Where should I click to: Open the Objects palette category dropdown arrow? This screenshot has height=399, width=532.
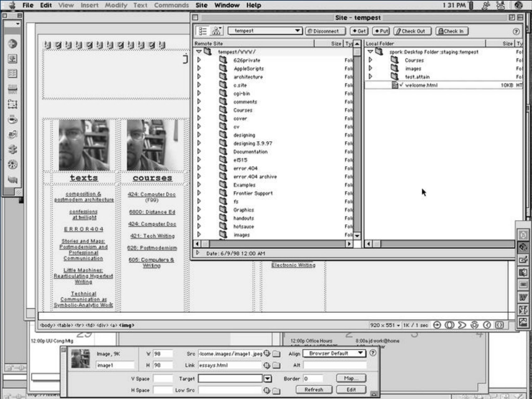click(17, 24)
